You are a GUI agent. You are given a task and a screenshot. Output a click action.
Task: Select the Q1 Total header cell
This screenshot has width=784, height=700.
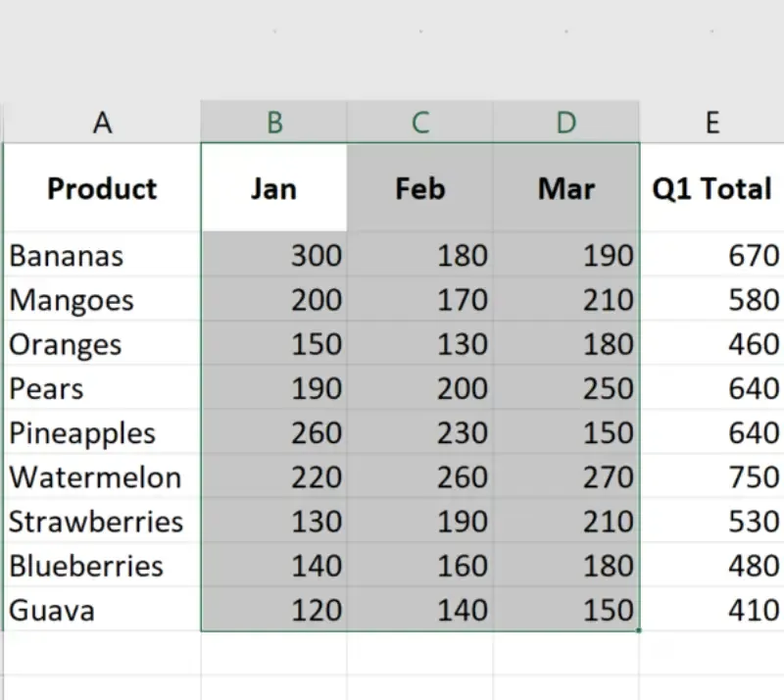[x=712, y=188]
